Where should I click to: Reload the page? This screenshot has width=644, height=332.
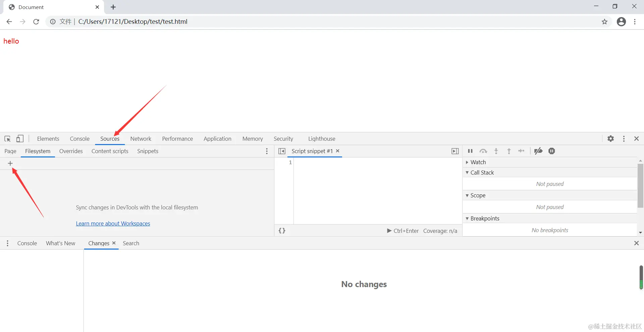[36, 22]
